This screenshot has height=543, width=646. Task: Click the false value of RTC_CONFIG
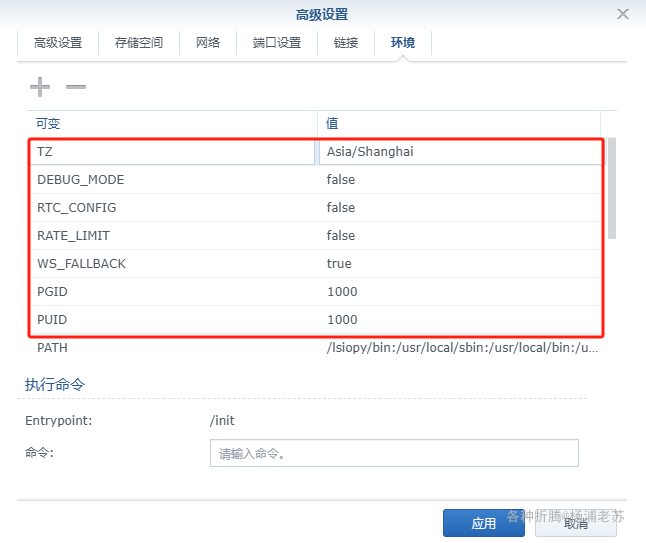click(x=341, y=208)
